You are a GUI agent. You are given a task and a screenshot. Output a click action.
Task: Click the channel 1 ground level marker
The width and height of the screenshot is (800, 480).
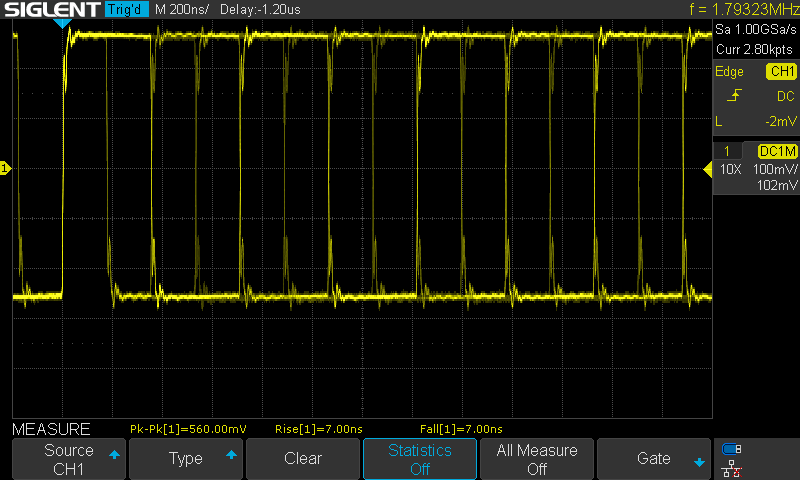click(5, 169)
